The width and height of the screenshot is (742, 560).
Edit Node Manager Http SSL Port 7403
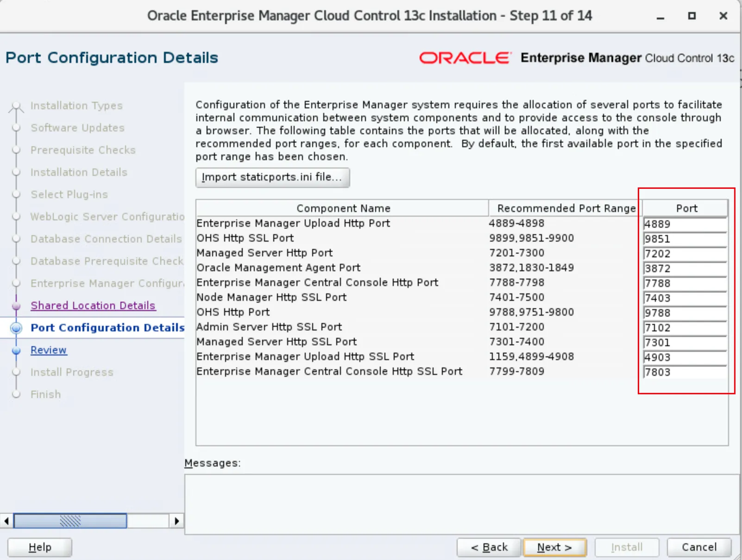pyautogui.click(x=685, y=298)
